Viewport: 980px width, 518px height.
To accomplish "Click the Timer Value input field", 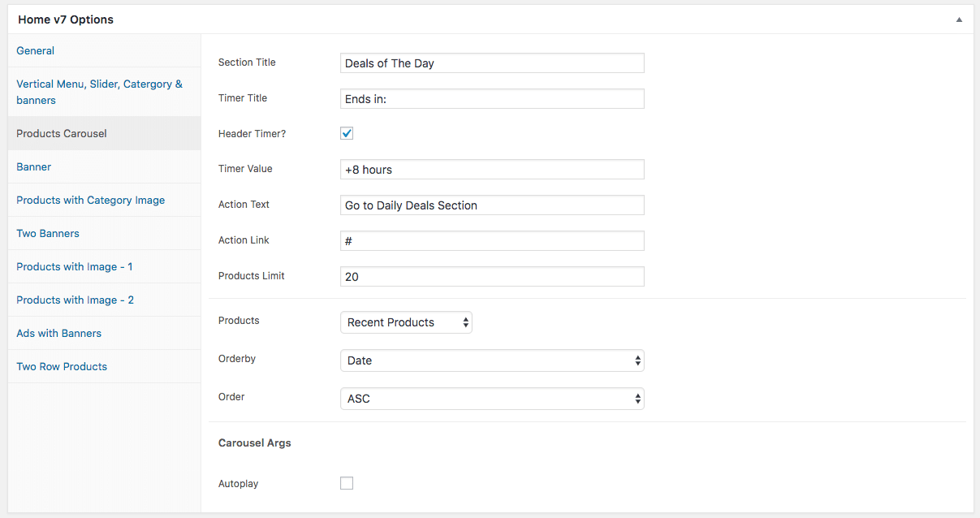I will [x=492, y=170].
